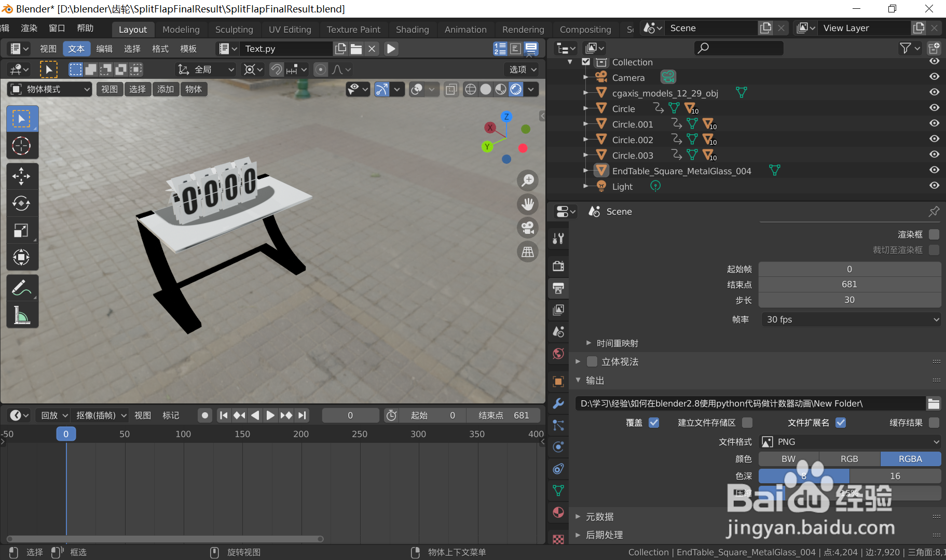Image resolution: width=946 pixels, height=560 pixels.
Task: Click the 16-bit color depth button
Action: point(895,475)
